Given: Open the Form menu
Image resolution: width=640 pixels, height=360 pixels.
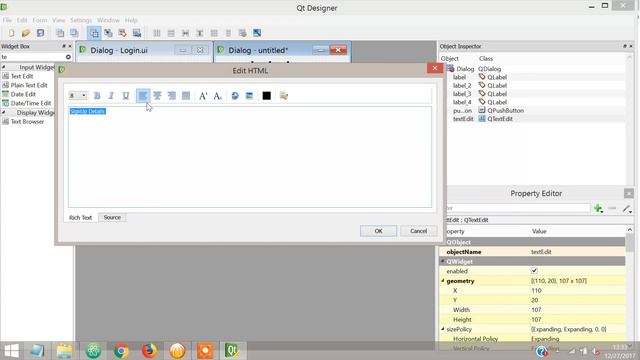Looking at the screenshot, I should point(40,20).
